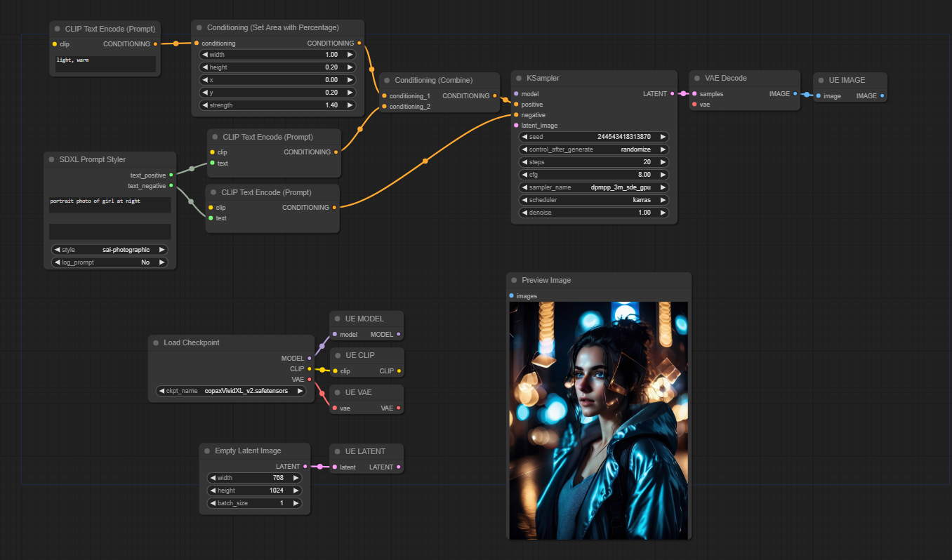Click the Empty Latent Image title dot
The height and width of the screenshot is (560, 952).
click(x=206, y=451)
